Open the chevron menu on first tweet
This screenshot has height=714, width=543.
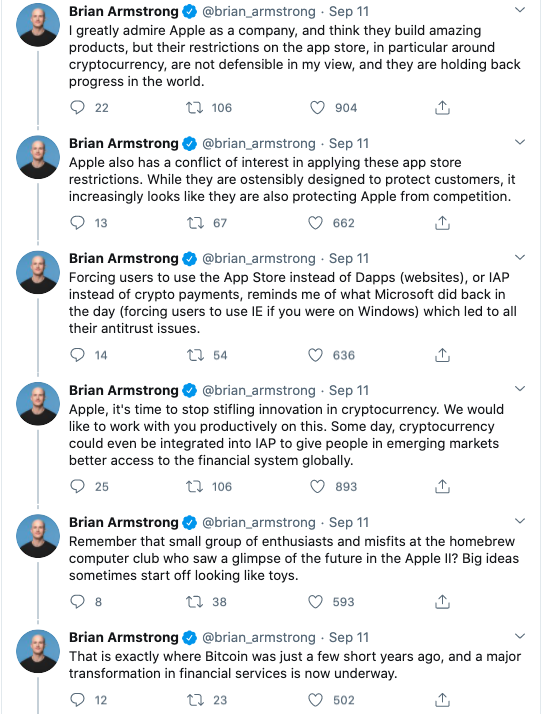coord(520,10)
